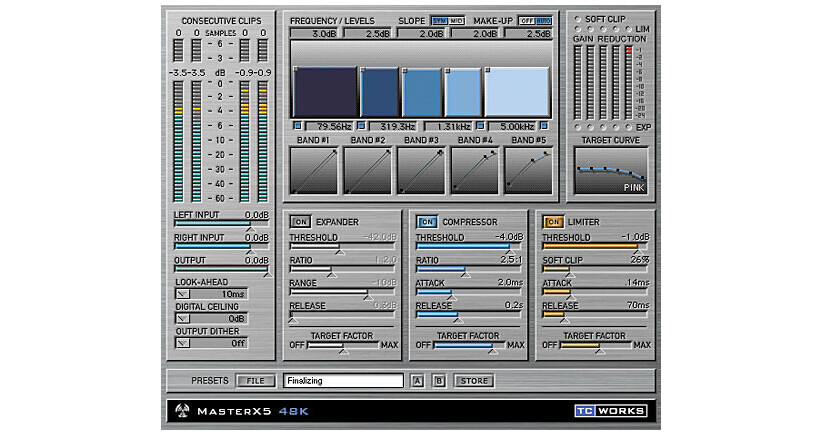Image resolution: width=822 pixels, height=432 pixels.
Task: Select preset slot B
Action: coord(439,381)
